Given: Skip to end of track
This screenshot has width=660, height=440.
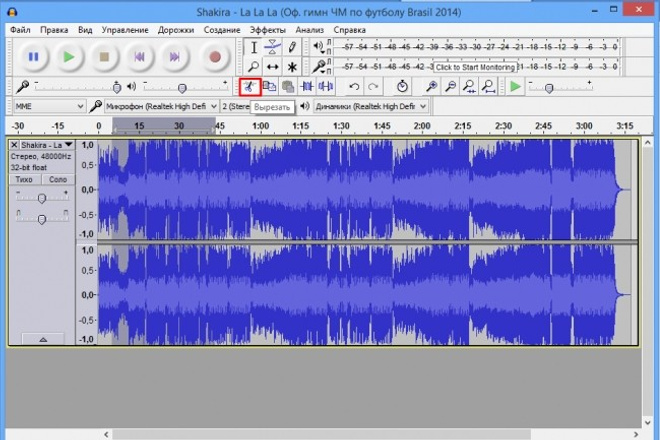Looking at the screenshot, I should coord(175,57).
